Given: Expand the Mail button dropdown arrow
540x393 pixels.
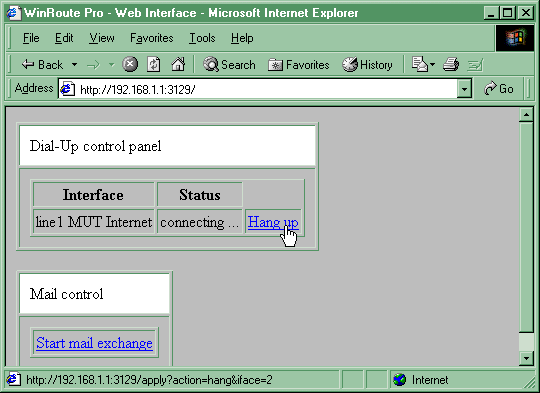Looking at the screenshot, I should pyautogui.click(x=433, y=64).
